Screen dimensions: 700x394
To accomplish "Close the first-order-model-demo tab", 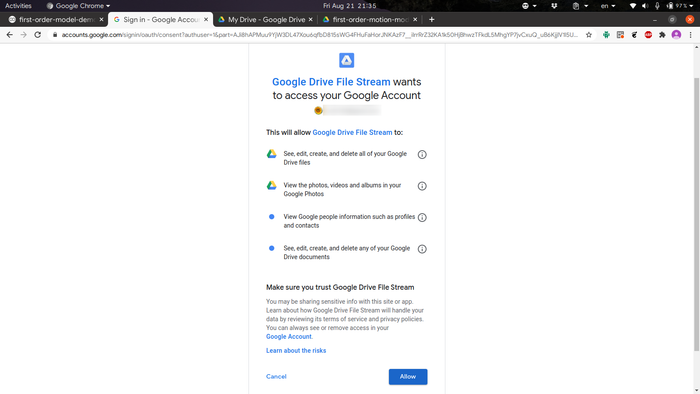I will [x=101, y=20].
